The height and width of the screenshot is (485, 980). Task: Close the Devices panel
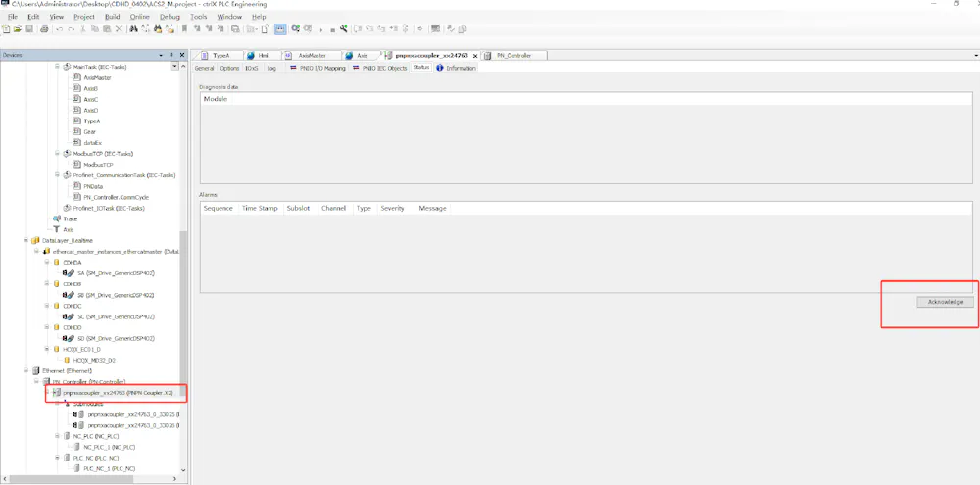click(182, 55)
